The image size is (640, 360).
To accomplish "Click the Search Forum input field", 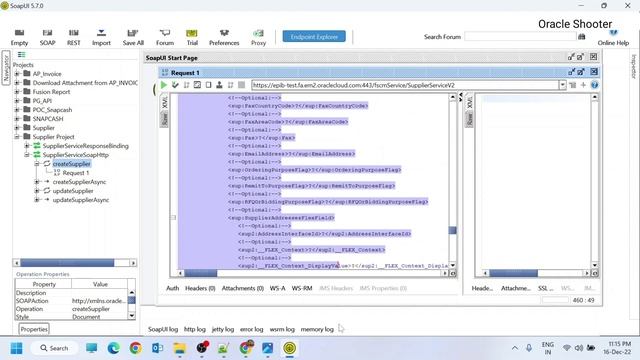I will [520, 37].
